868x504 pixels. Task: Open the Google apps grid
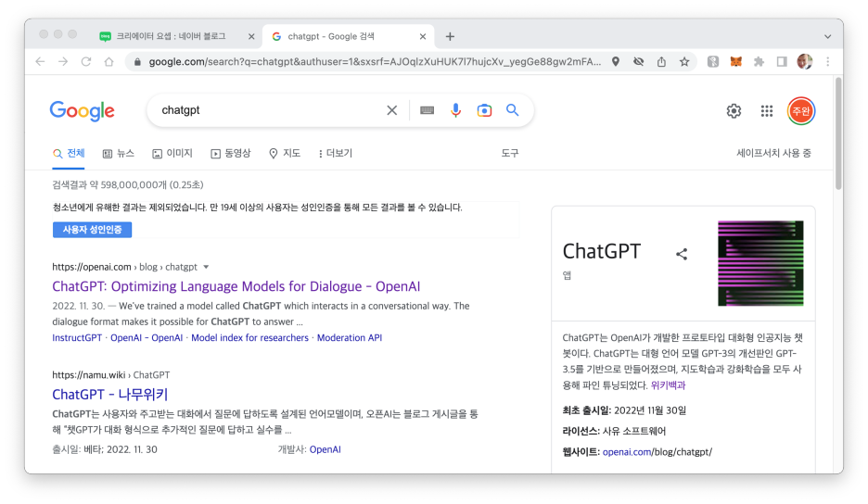tap(767, 111)
